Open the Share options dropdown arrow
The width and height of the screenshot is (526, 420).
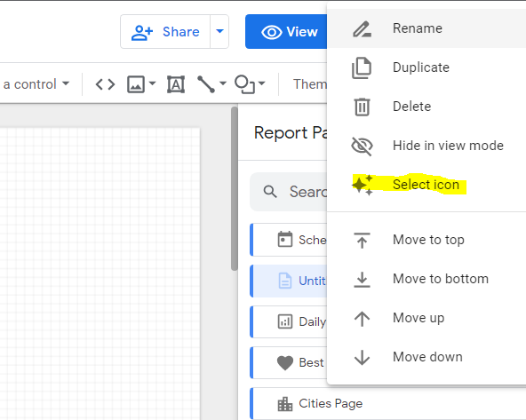pyautogui.click(x=219, y=32)
